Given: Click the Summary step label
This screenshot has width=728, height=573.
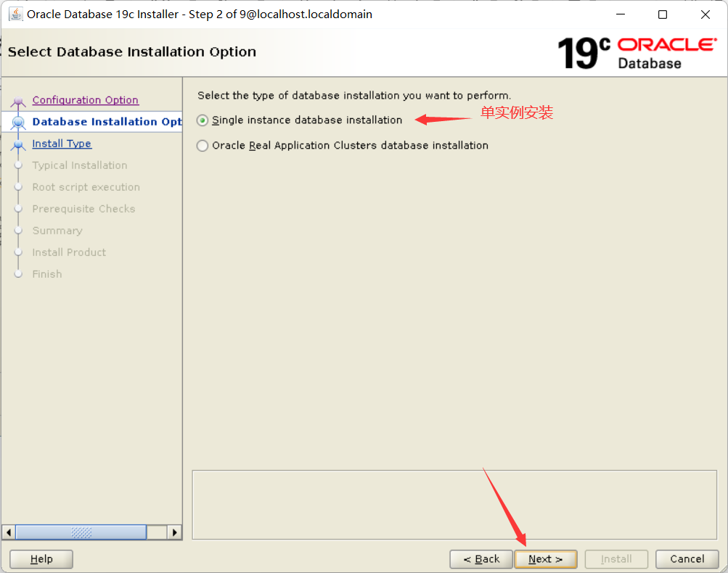Looking at the screenshot, I should (57, 231).
